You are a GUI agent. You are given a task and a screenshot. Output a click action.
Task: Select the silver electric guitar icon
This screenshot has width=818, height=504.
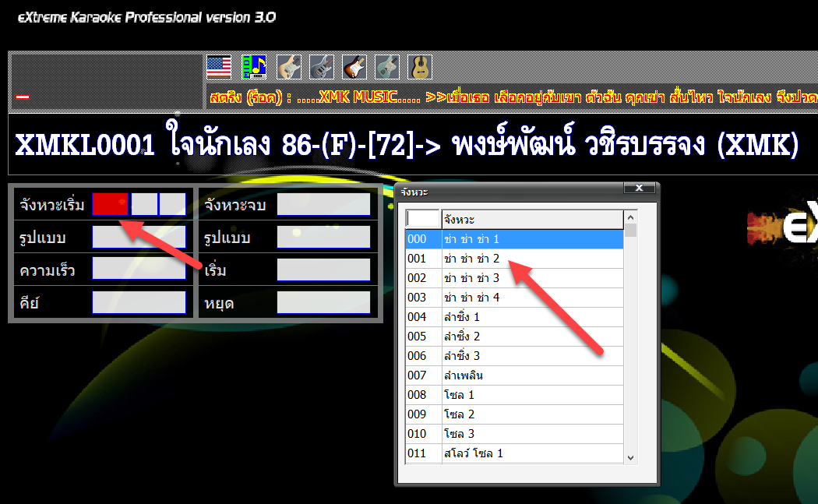click(322, 67)
